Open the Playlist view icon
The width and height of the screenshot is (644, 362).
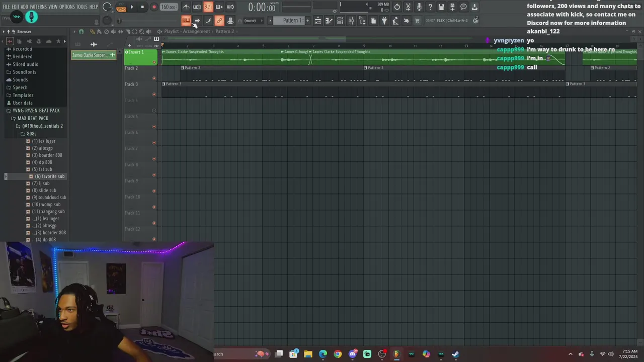pos(318,21)
